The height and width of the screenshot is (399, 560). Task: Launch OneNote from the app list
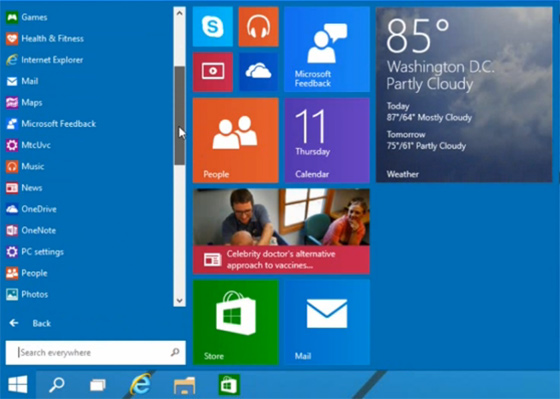[31, 230]
